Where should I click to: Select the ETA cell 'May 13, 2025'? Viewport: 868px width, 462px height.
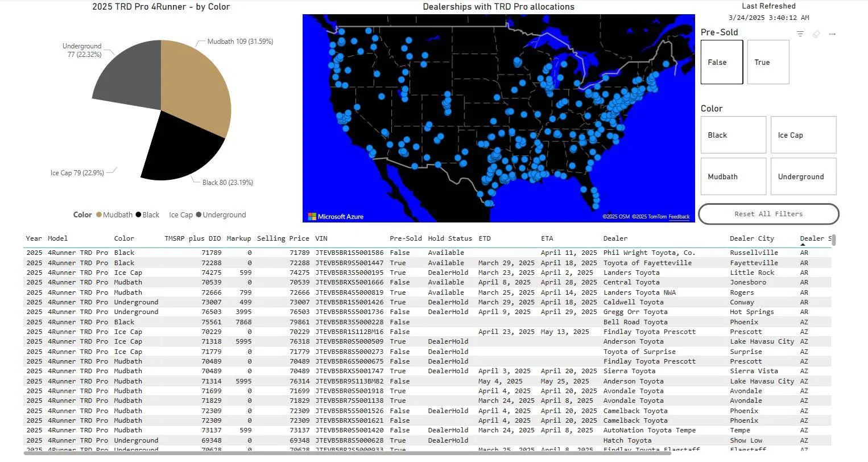click(565, 332)
